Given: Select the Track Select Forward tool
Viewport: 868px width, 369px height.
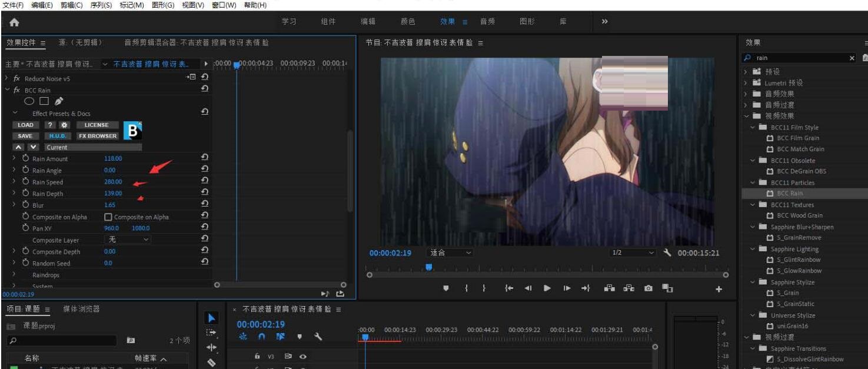Looking at the screenshot, I should pyautogui.click(x=211, y=333).
